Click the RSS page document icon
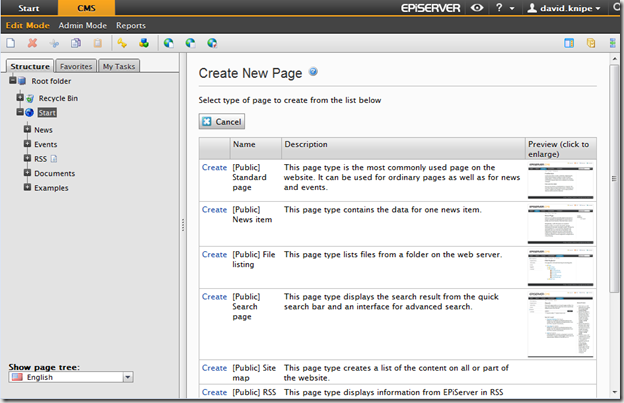The image size is (624, 403). click(54, 158)
